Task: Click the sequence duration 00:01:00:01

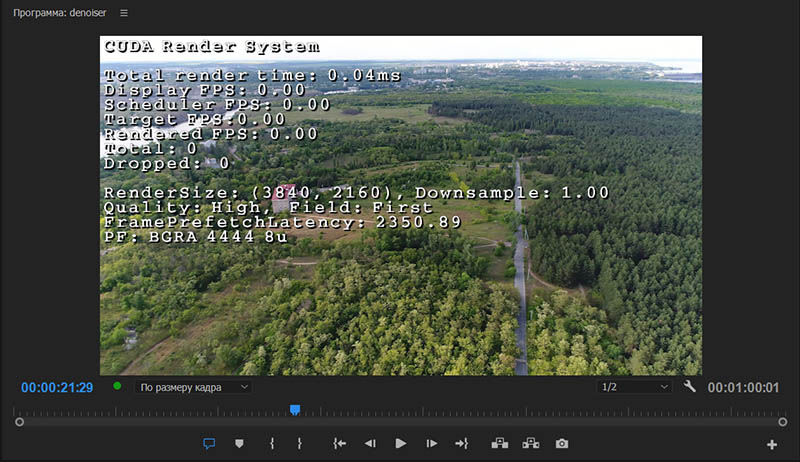Action: tap(743, 388)
